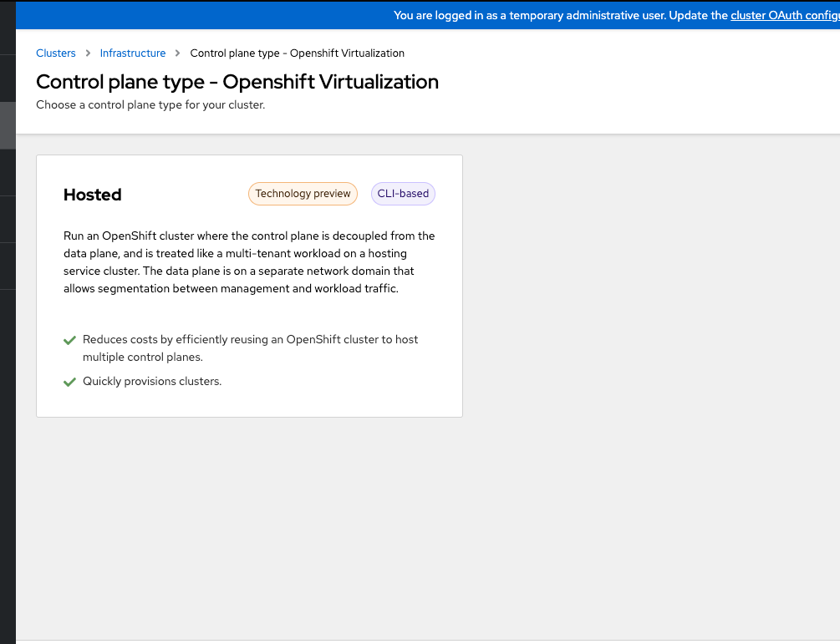This screenshot has width=840, height=644.
Task: Open the cluster OAuth configuration link
Action: 785,15
